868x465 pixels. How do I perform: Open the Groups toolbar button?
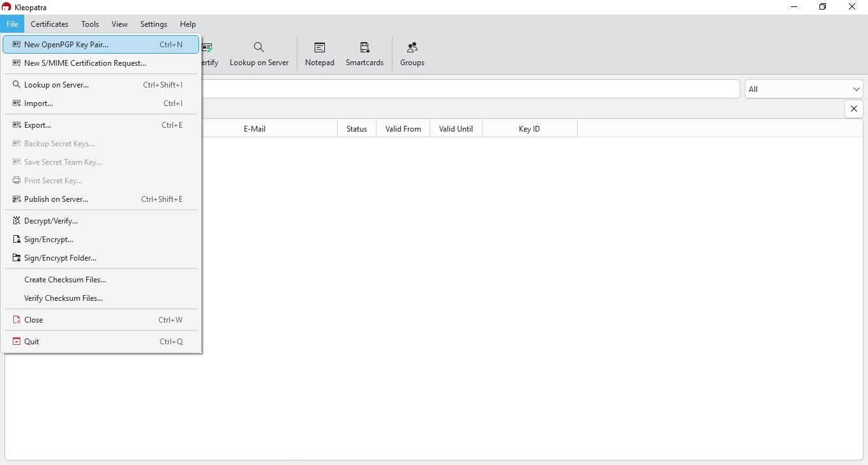coord(412,54)
